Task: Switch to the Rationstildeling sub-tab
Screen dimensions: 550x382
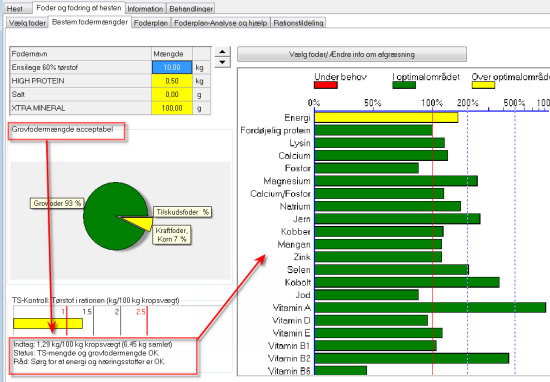Action: pos(299,23)
